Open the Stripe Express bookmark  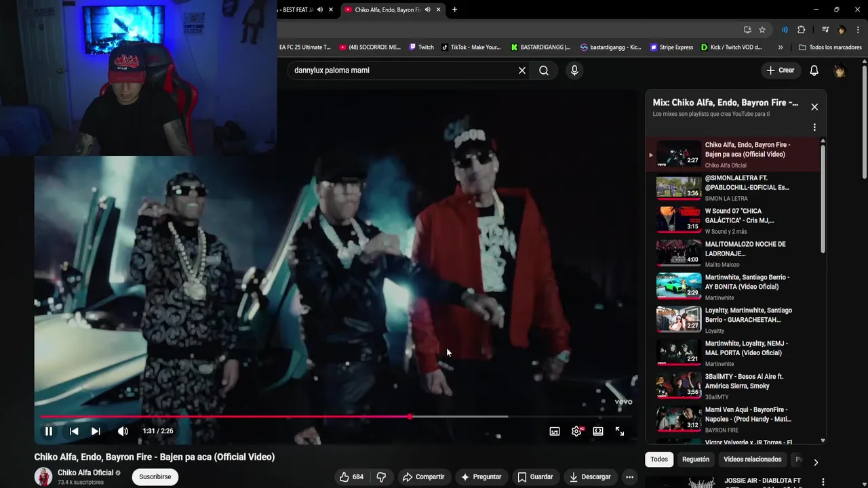pyautogui.click(x=671, y=47)
